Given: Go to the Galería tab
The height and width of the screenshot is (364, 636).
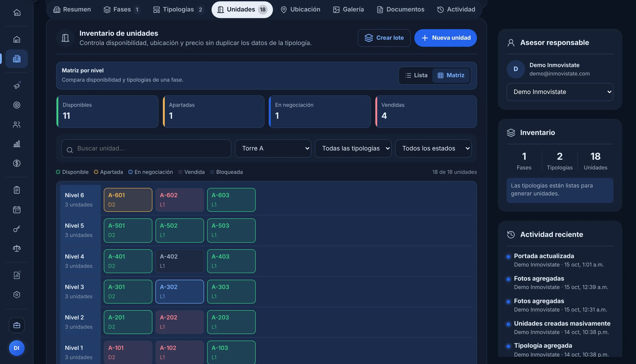Looking at the screenshot, I should [348, 9].
